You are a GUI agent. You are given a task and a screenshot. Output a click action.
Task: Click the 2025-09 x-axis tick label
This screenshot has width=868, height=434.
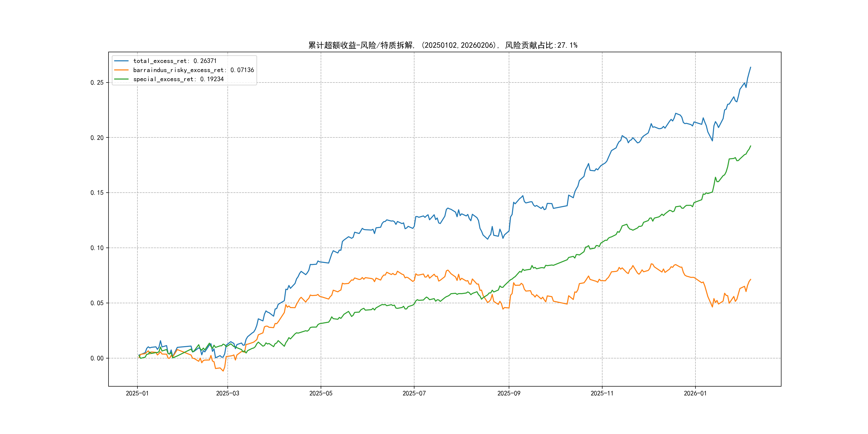(x=509, y=393)
